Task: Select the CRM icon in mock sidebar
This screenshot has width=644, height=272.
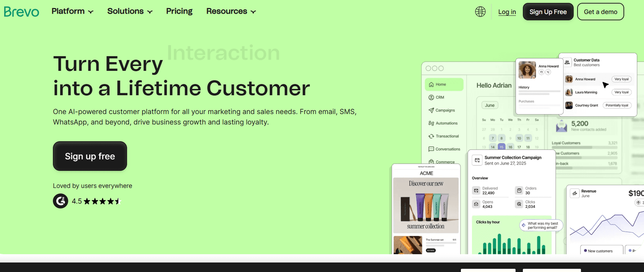Action: 431,98
